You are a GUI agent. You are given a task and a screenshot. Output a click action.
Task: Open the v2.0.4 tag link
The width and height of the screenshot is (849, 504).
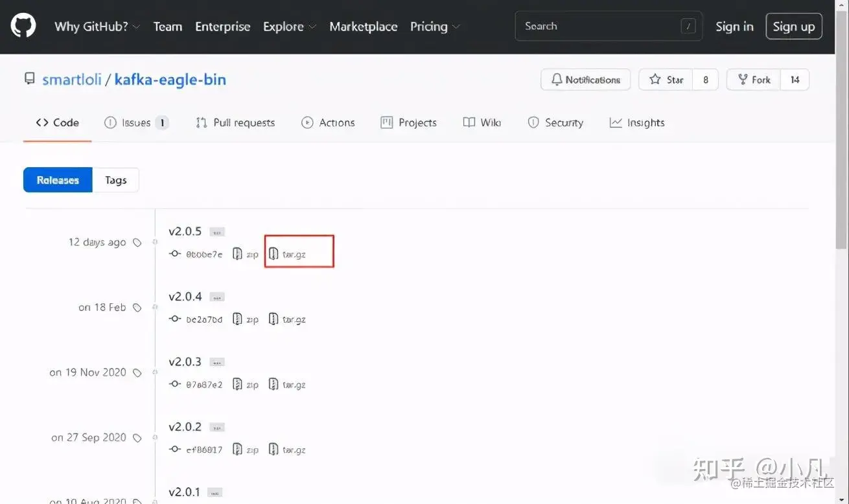[185, 297]
